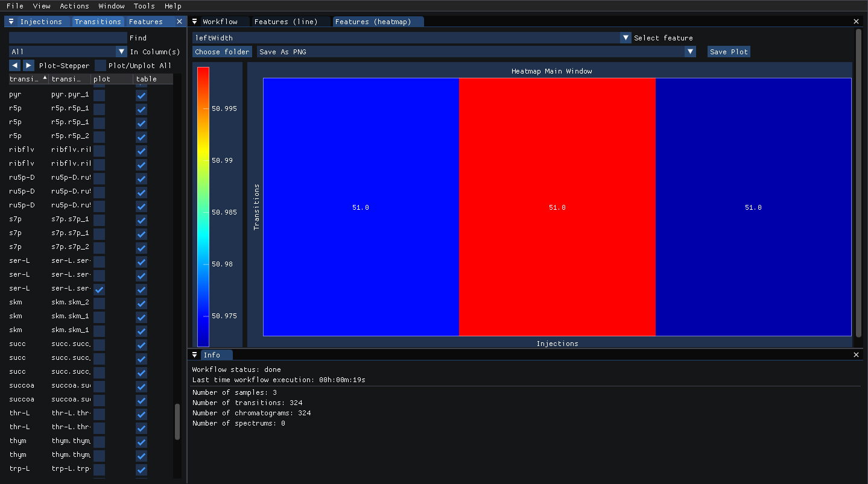The image size is (868, 484).
Task: Close the heatmap panel using its X
Action: click(x=856, y=22)
